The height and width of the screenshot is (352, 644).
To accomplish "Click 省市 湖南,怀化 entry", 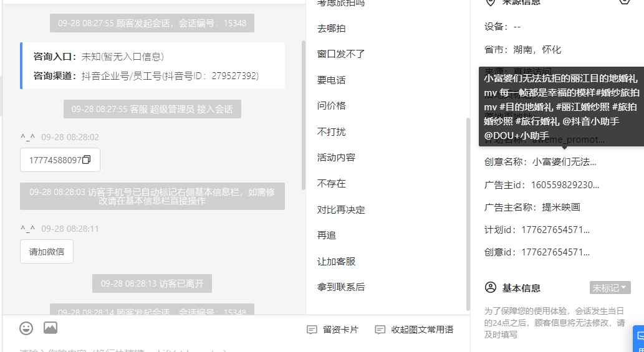I will coord(522,50).
